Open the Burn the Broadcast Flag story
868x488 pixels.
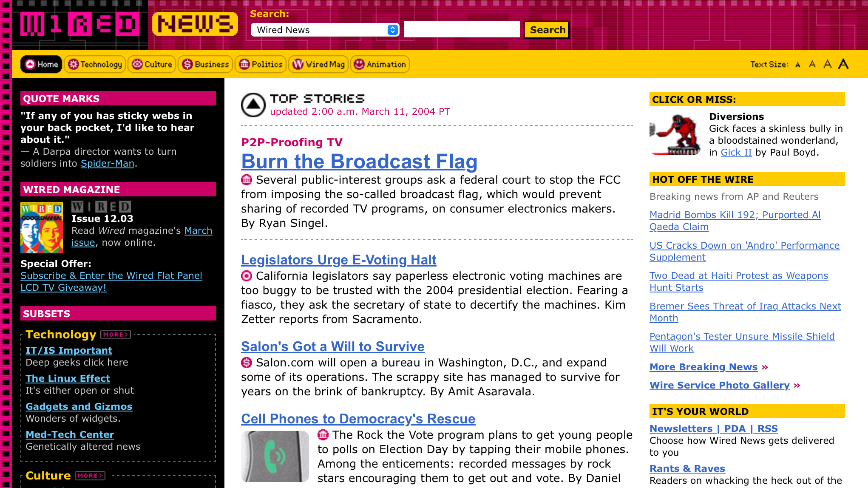coord(359,162)
